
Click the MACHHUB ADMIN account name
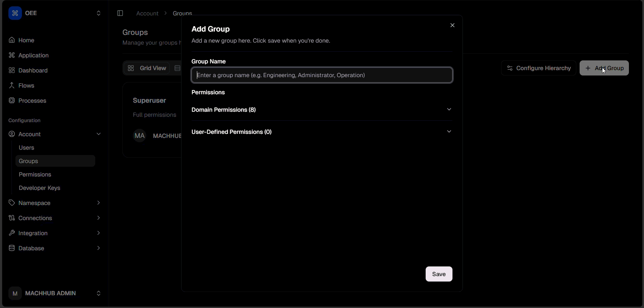point(51,293)
